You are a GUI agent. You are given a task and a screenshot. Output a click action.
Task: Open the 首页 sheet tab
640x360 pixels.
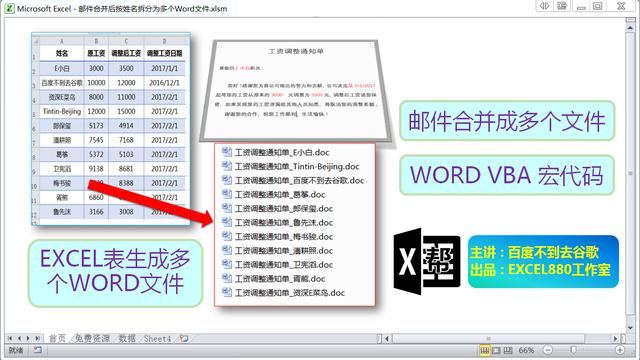(x=57, y=338)
